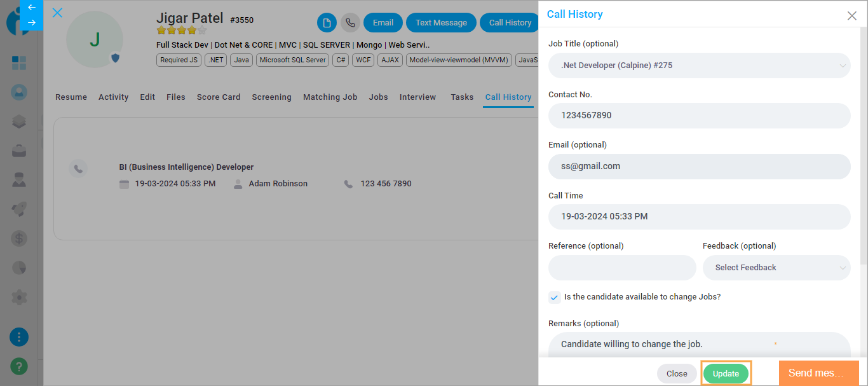Open the Matching Job tab
This screenshot has height=386, width=868.
click(x=330, y=97)
